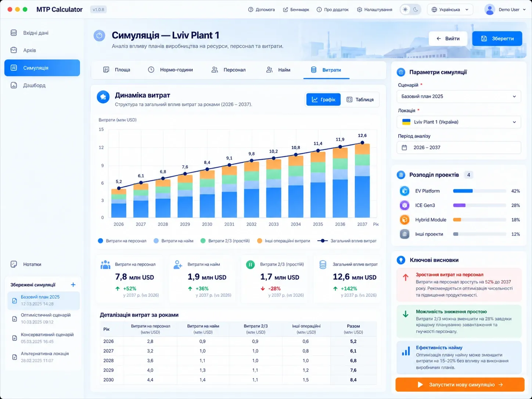The image size is (532, 399).
Task: Click the EV Platform project icon
Action: pyautogui.click(x=405, y=191)
